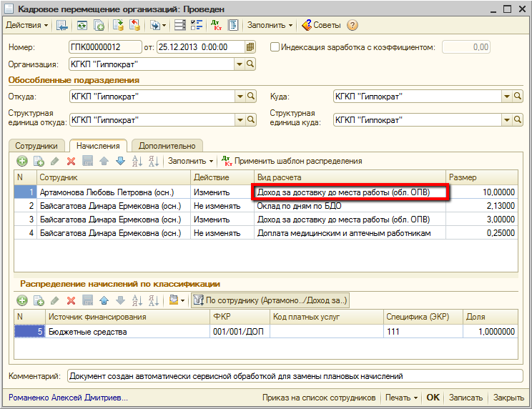
Task: Click Применить шаблон распределения
Action: click(x=292, y=162)
